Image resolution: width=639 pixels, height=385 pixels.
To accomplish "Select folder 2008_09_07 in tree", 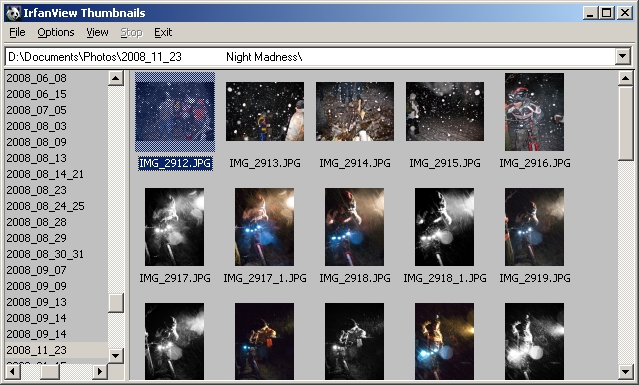I will pyautogui.click(x=36, y=270).
